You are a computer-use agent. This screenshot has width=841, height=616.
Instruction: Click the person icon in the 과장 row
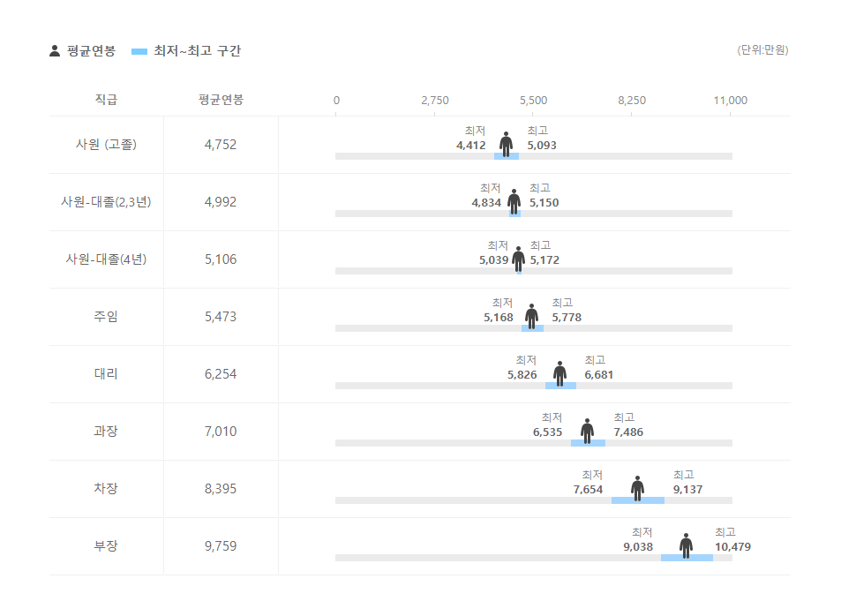[587, 431]
